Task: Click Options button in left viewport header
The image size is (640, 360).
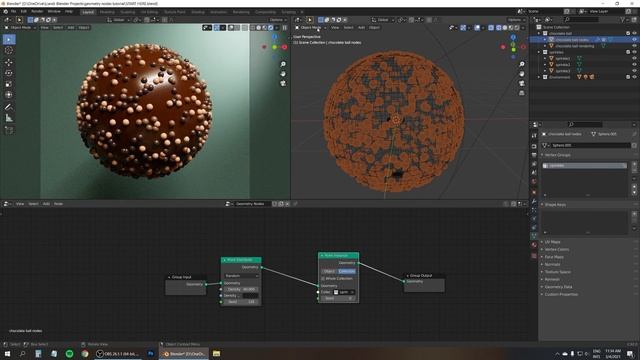Action: 278,20
